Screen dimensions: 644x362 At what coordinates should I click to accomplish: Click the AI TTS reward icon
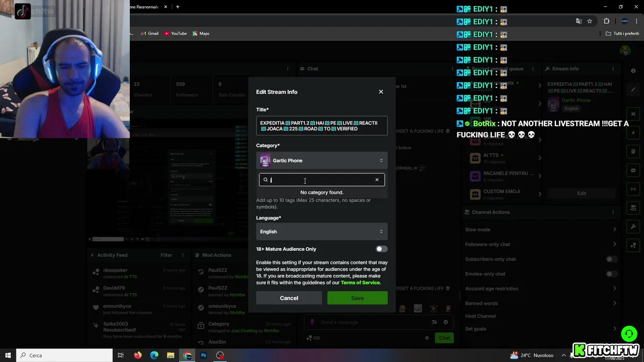(475, 158)
